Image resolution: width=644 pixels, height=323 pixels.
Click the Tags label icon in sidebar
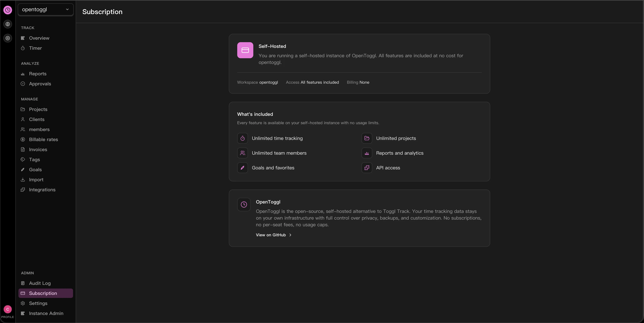[23, 159]
